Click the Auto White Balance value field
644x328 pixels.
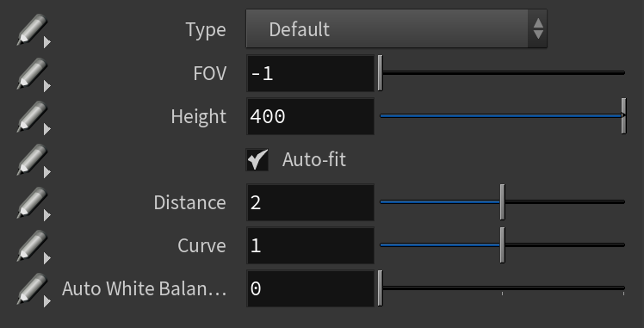(x=311, y=289)
